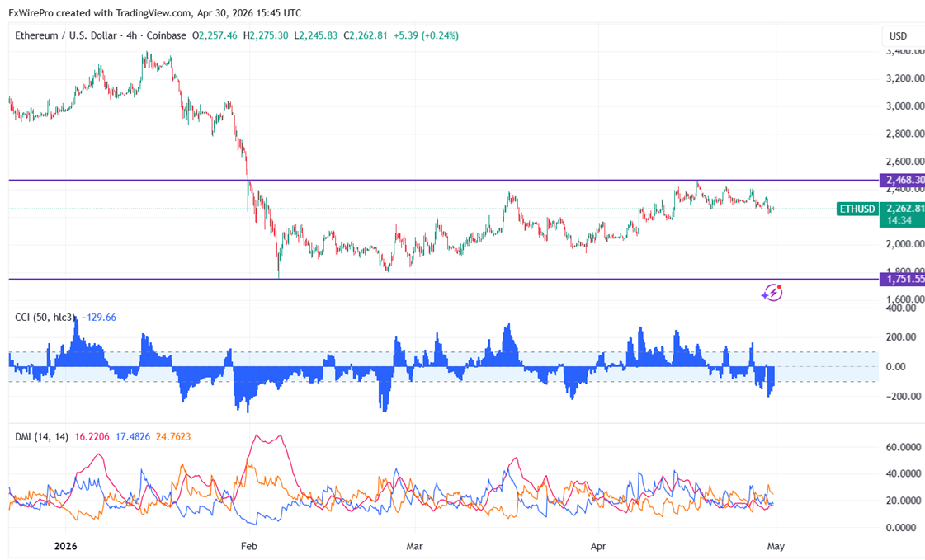925x560 pixels.
Task: Click the red DMI value 16.2206
Action: [x=92, y=437]
